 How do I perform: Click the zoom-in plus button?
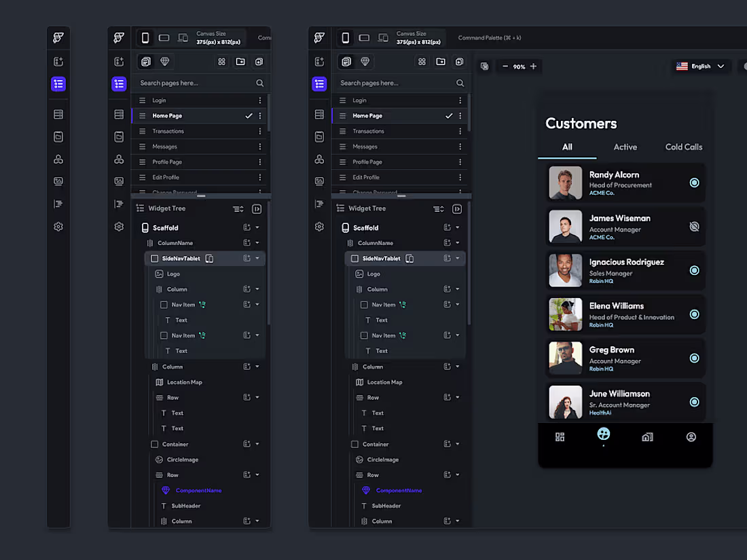pos(533,67)
